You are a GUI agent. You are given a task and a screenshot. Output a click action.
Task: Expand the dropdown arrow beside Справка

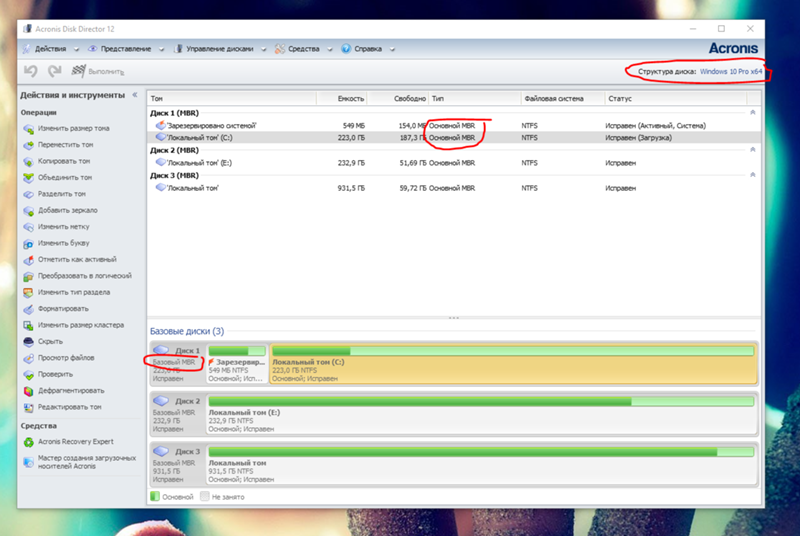tap(392, 49)
